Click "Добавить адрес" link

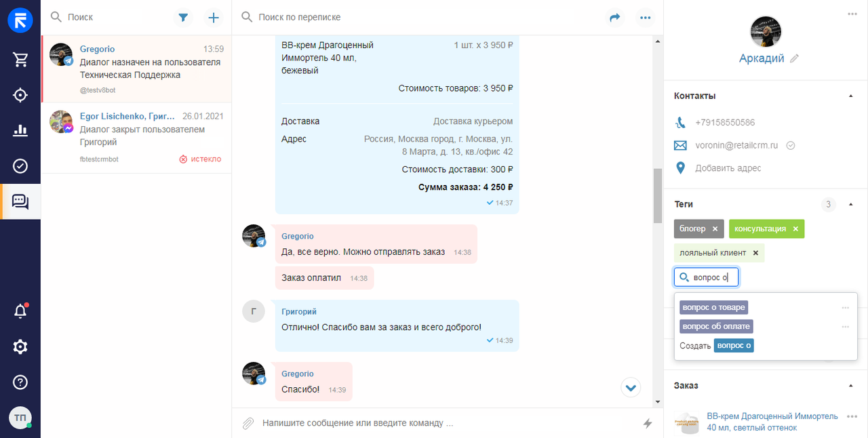click(x=728, y=168)
